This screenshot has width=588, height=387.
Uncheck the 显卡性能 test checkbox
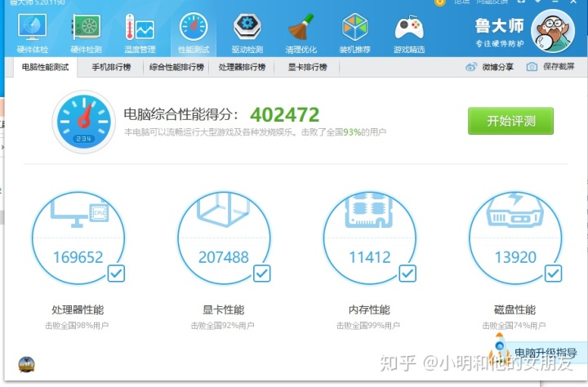(262, 274)
